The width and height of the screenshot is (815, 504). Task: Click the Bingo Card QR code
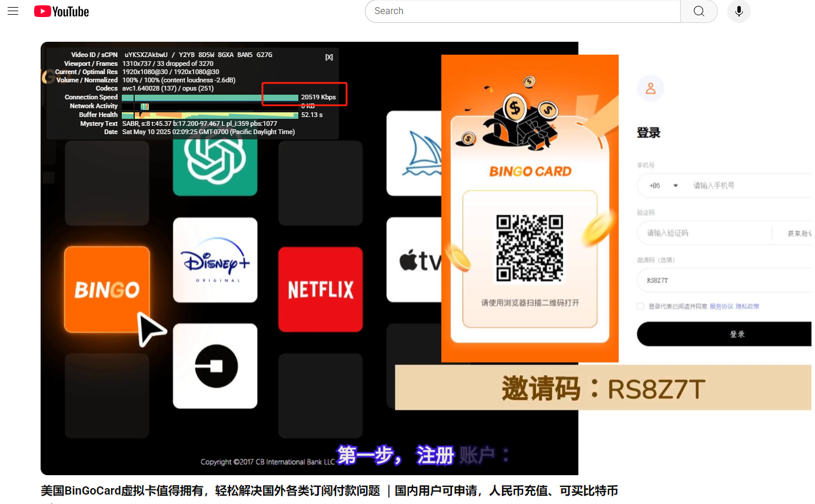pyautogui.click(x=530, y=248)
